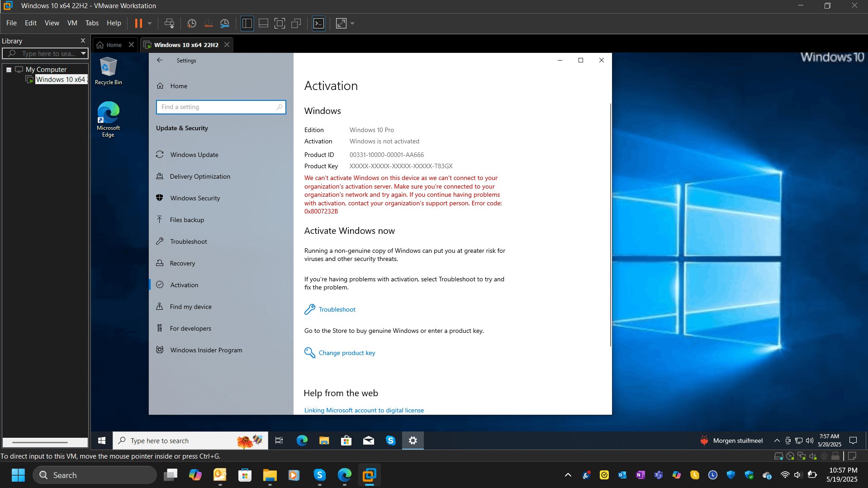
Task: Open guest Task View icon
Action: (279, 441)
